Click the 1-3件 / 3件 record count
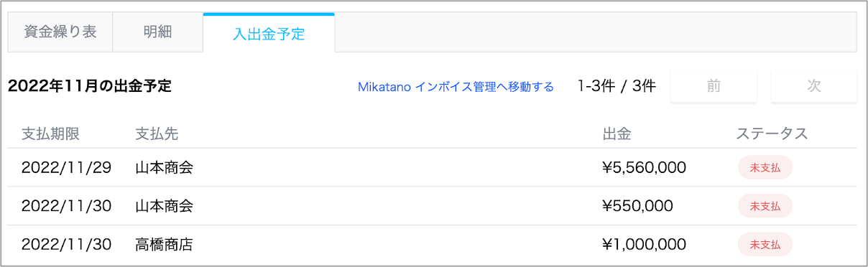 [x=617, y=87]
